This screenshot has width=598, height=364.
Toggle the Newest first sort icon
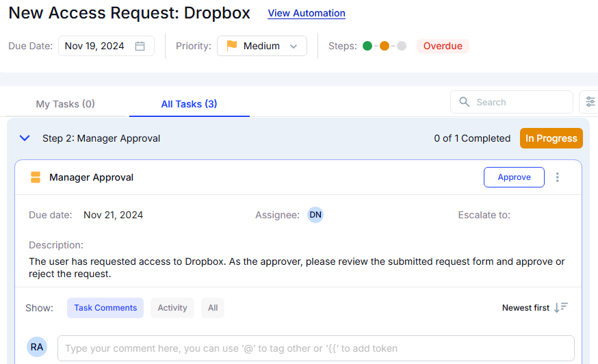click(x=561, y=307)
